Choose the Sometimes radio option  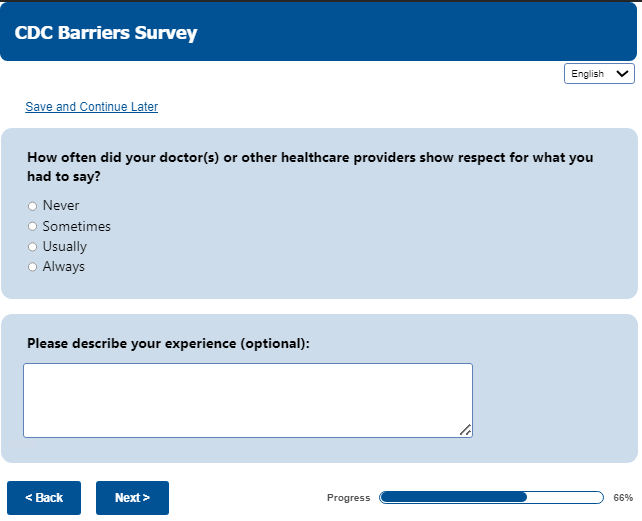coord(32,227)
